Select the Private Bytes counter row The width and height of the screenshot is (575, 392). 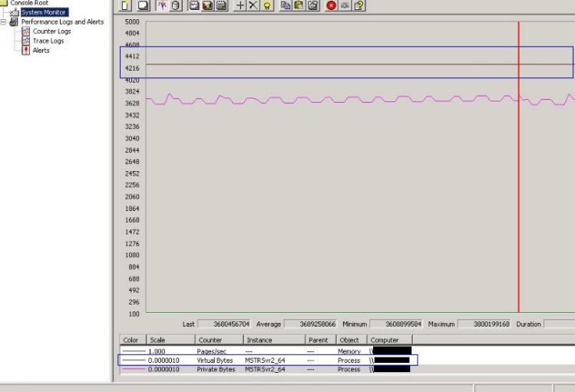266,369
